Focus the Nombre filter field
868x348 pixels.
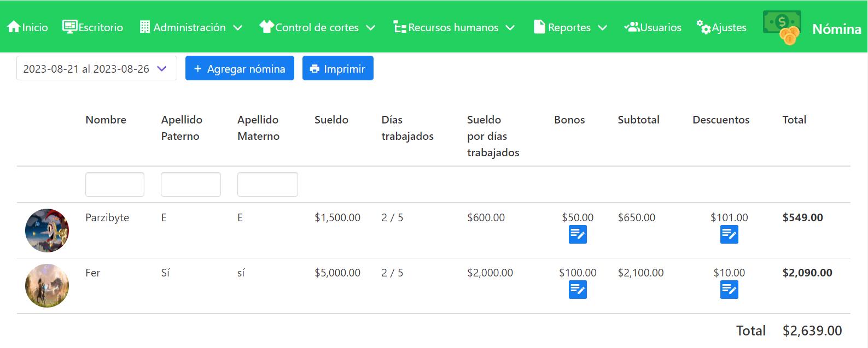coord(115,185)
